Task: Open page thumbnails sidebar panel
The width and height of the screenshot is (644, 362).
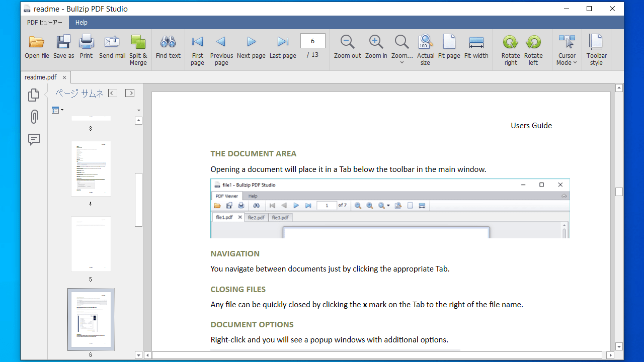Action: pos(34,95)
